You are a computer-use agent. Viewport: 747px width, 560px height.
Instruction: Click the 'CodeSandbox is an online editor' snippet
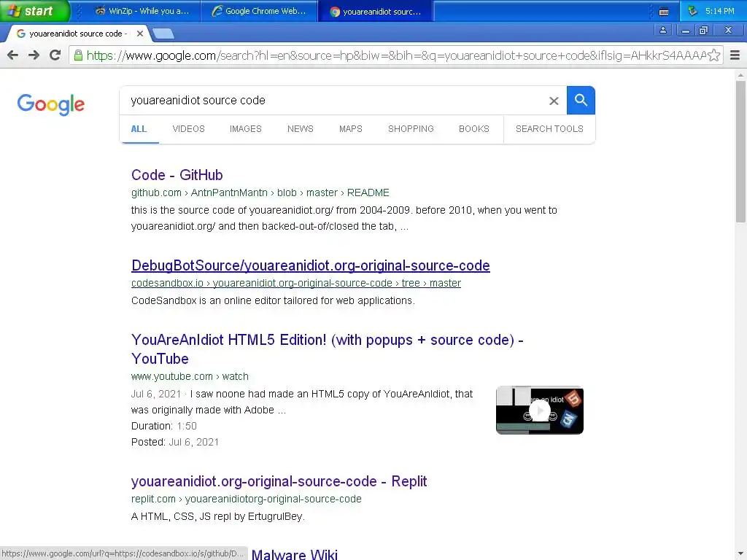[273, 301]
